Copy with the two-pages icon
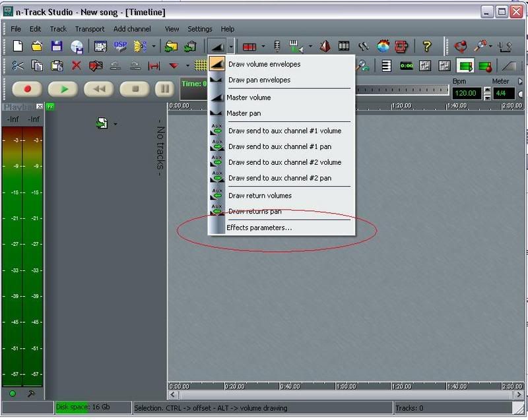This screenshot has height=420, width=528. (37, 65)
